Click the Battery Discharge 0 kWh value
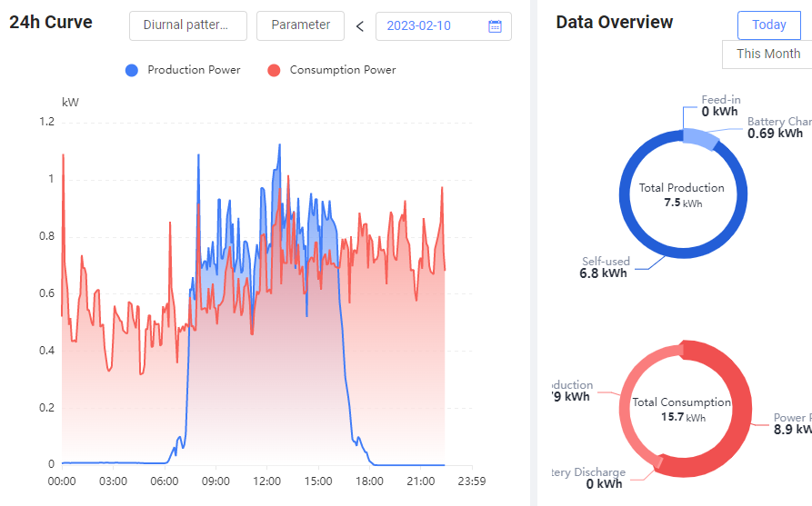 click(604, 484)
